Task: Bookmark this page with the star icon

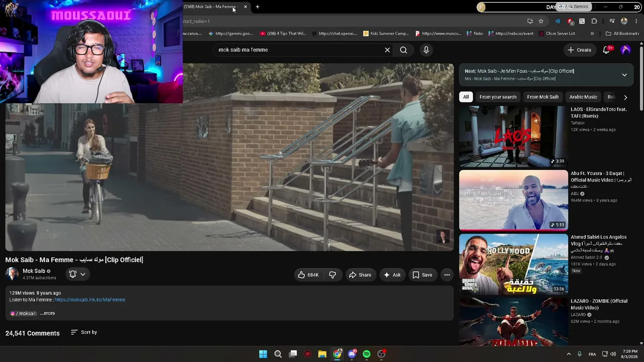Action: point(541,21)
